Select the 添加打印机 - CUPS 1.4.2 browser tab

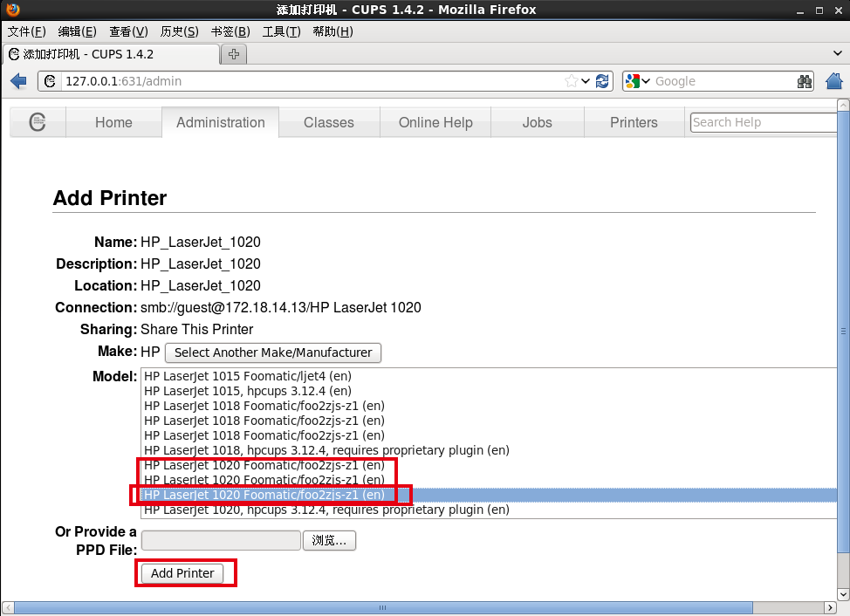pyautogui.click(x=111, y=54)
